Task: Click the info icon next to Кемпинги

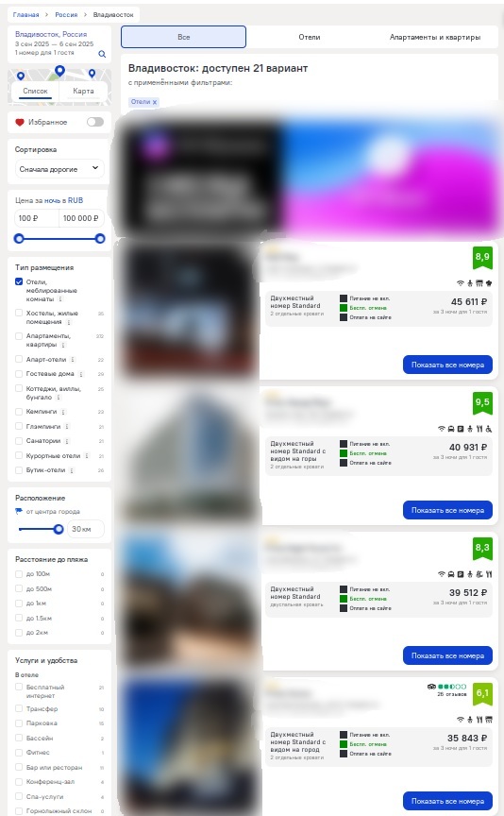Action: [x=63, y=412]
